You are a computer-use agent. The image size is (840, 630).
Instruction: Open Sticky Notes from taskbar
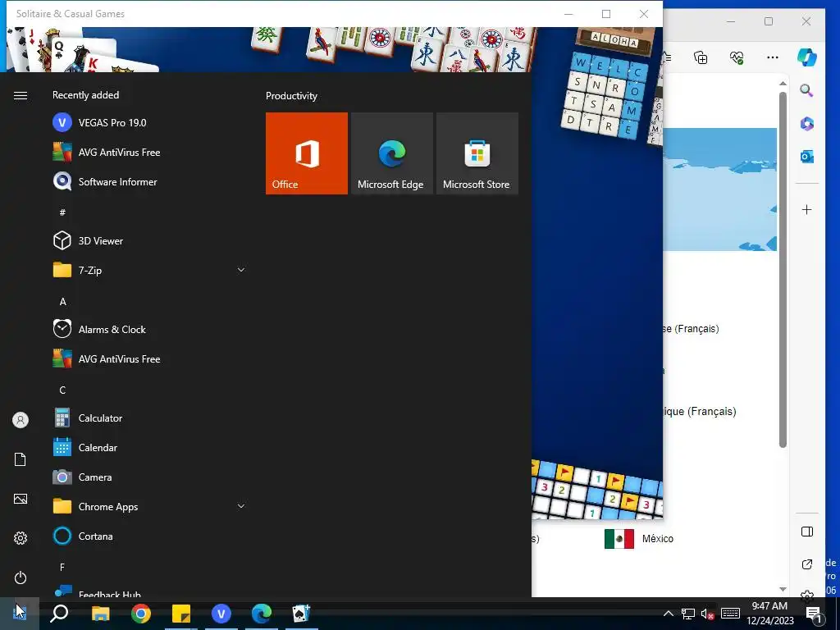click(181, 614)
